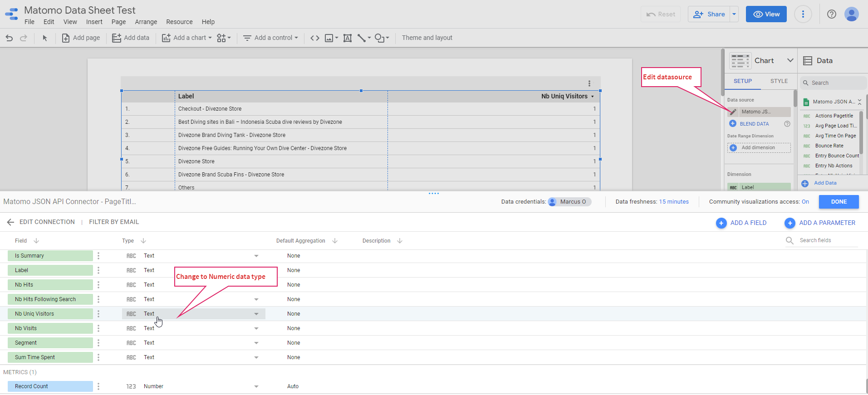Click the blue View button
The width and height of the screenshot is (868, 395).
[x=766, y=14]
